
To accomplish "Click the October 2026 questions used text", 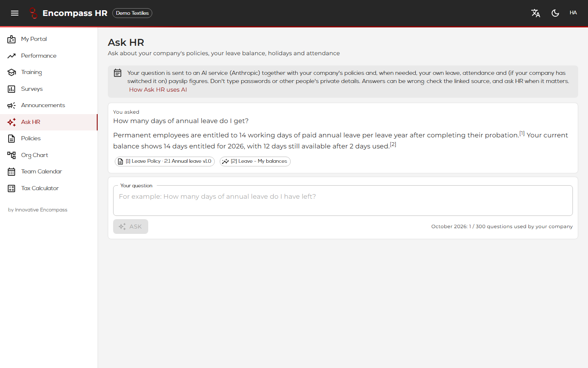I will pyautogui.click(x=502, y=227).
